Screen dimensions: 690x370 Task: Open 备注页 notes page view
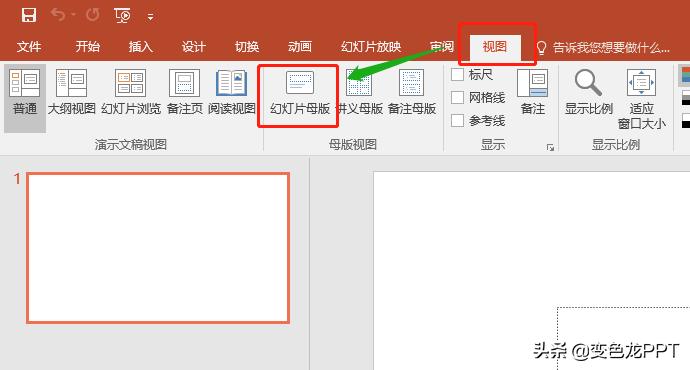[x=185, y=93]
